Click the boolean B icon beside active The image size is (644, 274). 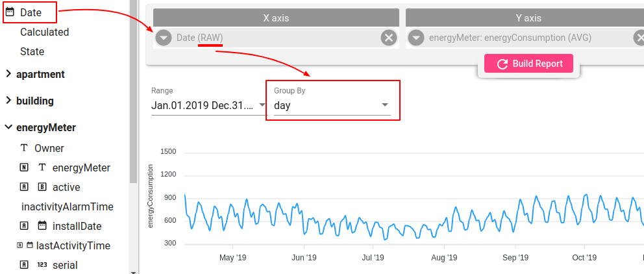coord(42,187)
